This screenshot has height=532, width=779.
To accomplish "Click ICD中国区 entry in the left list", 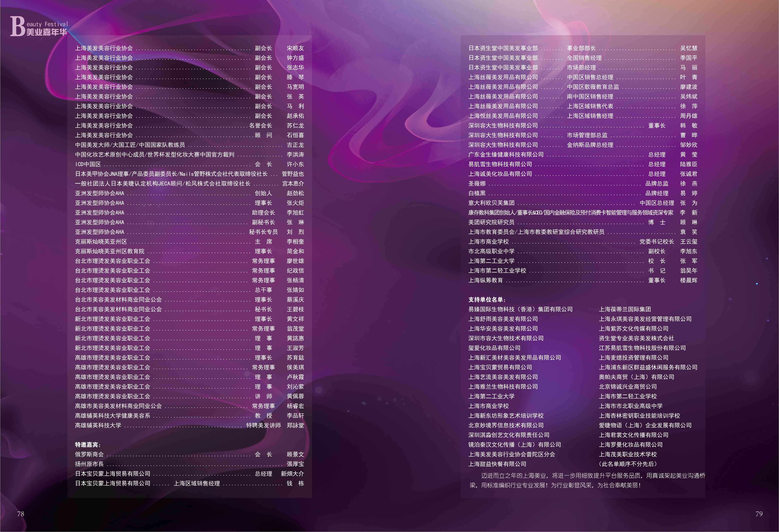I will pos(88,164).
